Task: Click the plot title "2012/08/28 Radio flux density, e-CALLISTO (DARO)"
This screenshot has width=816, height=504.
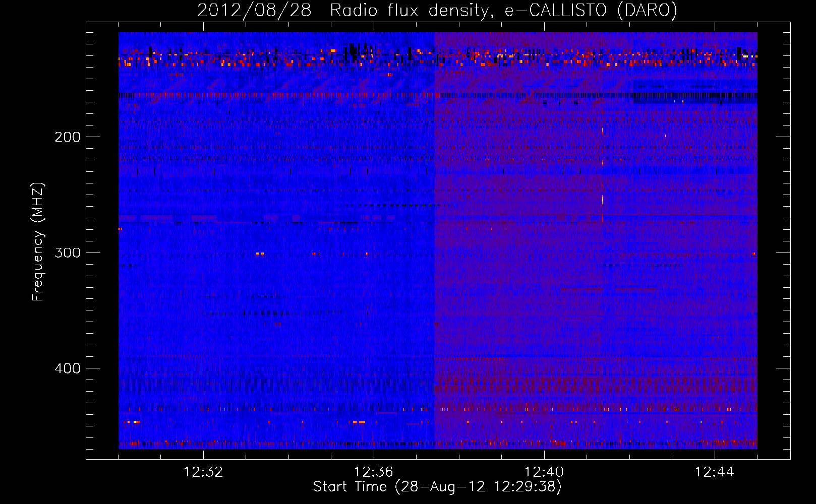Action: (x=437, y=10)
